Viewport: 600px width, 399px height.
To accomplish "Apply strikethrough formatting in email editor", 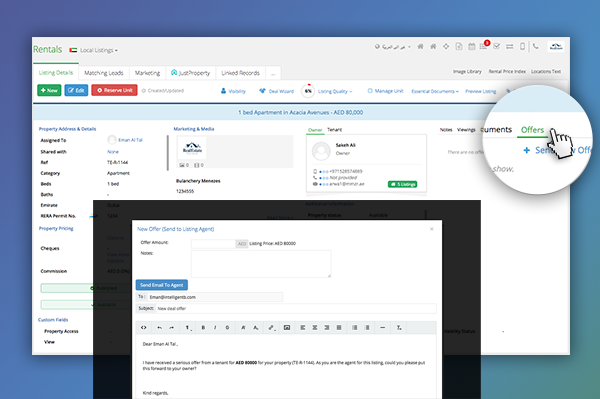I will 227,327.
